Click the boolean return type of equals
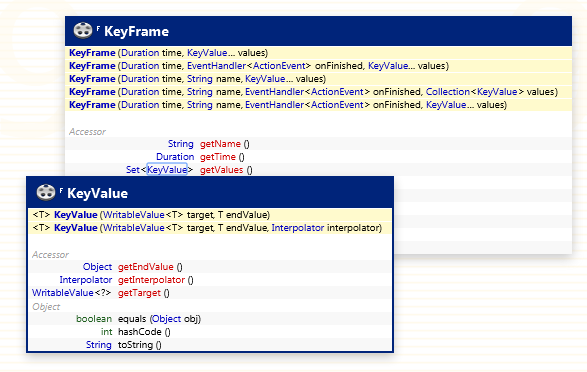 pyautogui.click(x=94, y=319)
